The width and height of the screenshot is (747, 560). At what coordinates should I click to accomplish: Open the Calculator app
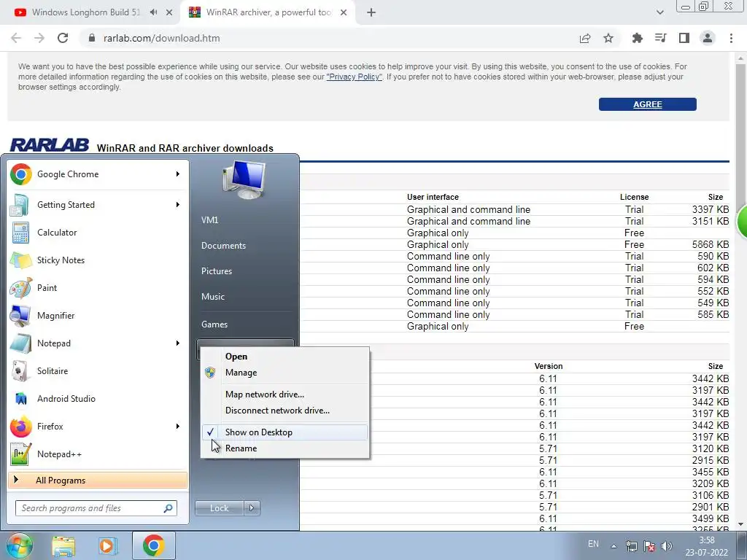click(x=98, y=233)
